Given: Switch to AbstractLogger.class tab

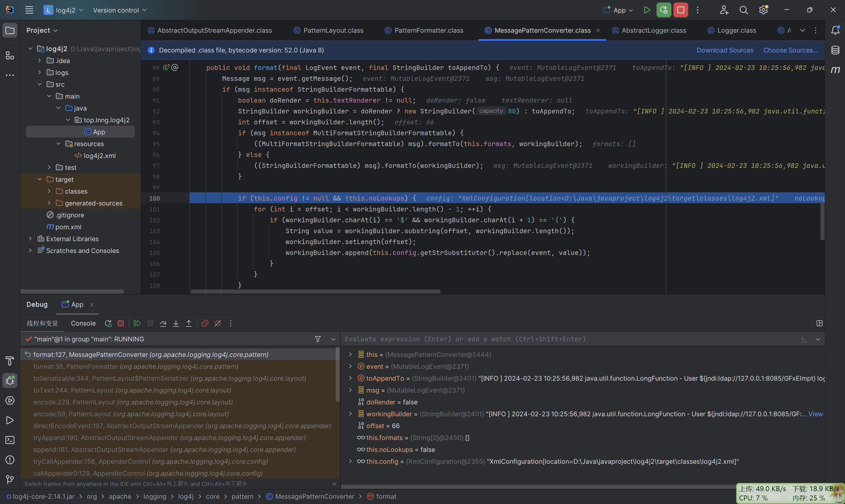Looking at the screenshot, I should [x=649, y=30].
